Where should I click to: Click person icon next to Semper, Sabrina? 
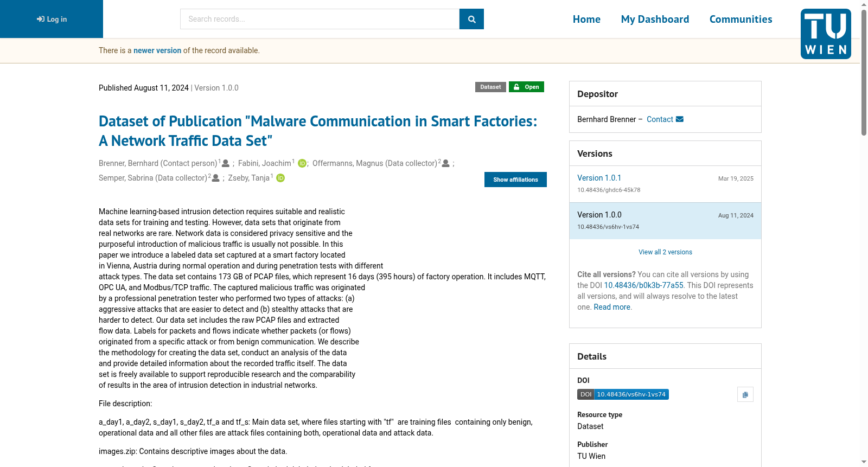(x=215, y=178)
